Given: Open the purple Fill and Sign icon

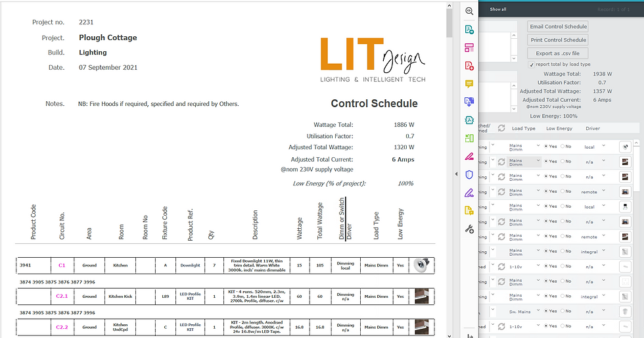Looking at the screenshot, I should click(x=469, y=193).
